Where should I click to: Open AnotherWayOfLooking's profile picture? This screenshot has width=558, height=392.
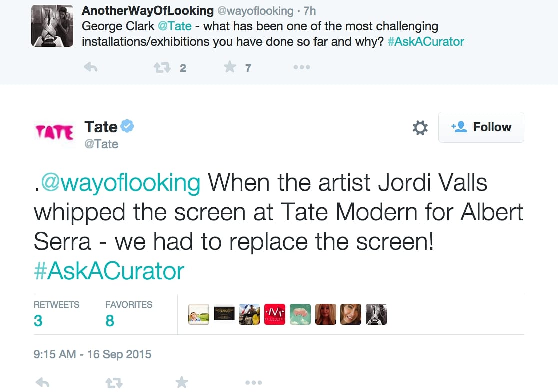52,26
